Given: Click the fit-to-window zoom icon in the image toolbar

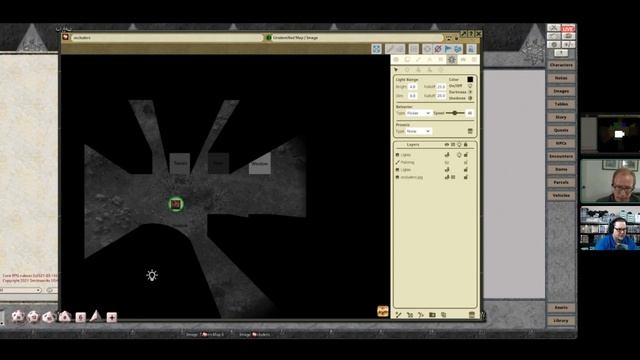Looking at the screenshot, I should click(376, 49).
